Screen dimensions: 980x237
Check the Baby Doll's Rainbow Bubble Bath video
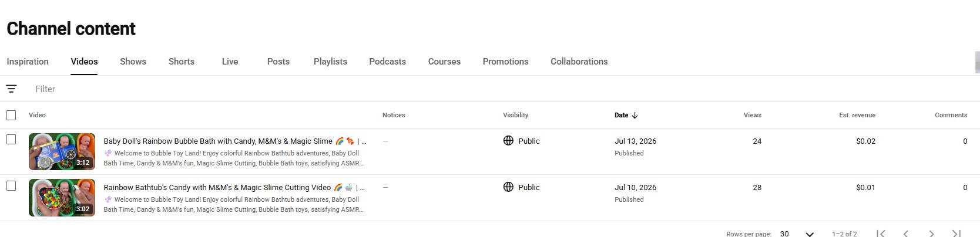pos(11,140)
